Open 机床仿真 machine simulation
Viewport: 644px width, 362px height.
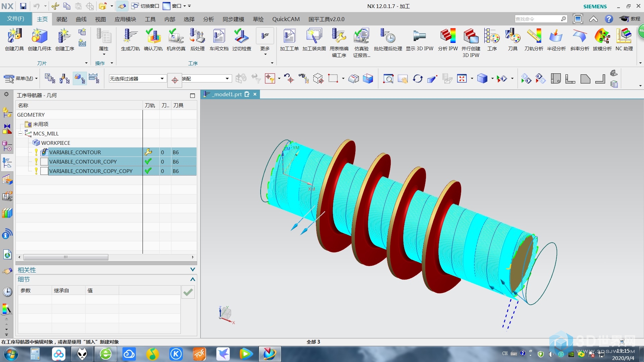176,36
